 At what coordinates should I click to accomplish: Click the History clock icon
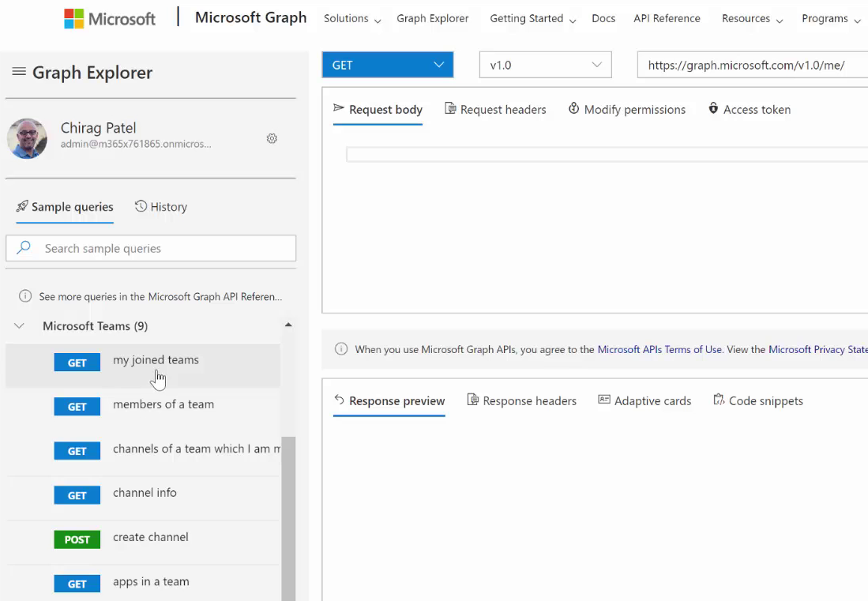[141, 206]
